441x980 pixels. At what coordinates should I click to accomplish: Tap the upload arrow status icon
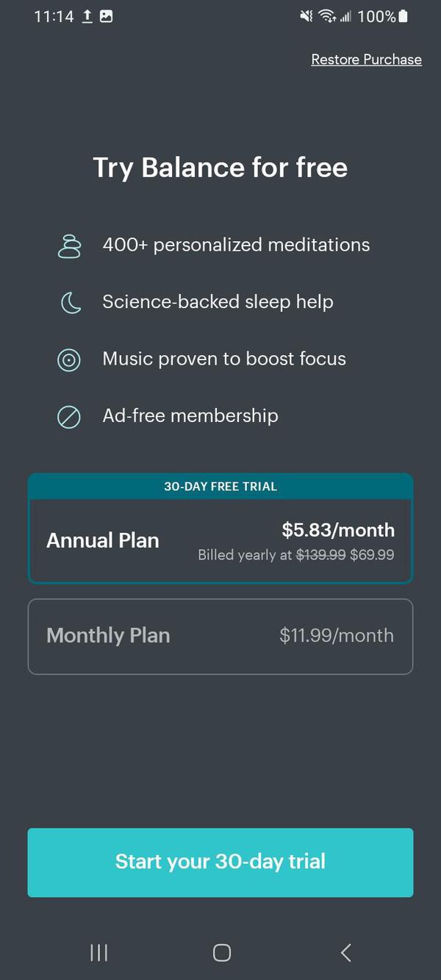(x=87, y=16)
